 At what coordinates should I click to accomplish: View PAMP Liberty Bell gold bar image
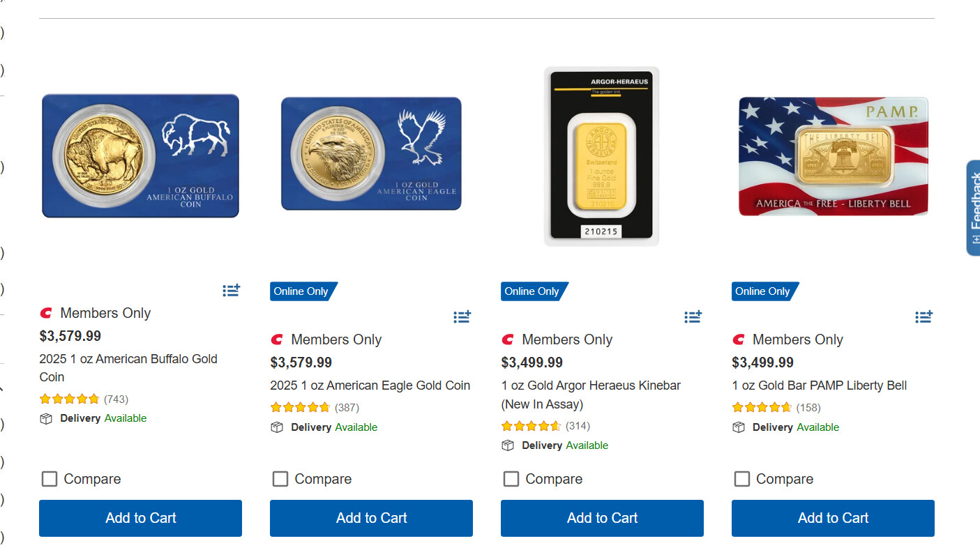pos(833,156)
